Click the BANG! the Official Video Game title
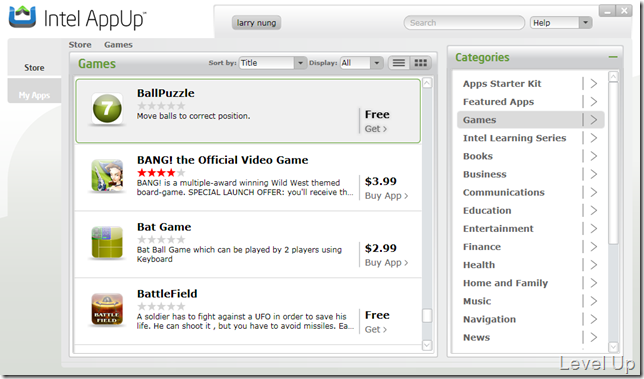 [223, 160]
